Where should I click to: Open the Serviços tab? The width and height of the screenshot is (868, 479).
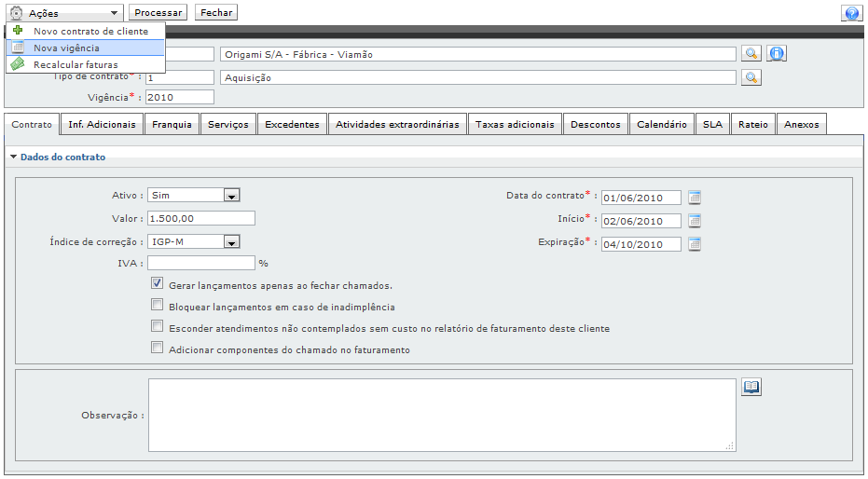(228, 125)
